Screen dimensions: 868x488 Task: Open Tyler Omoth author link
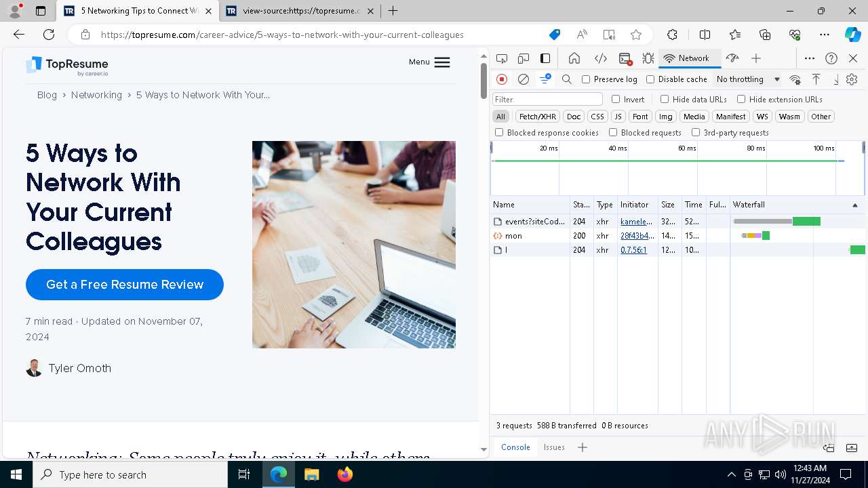tap(80, 368)
